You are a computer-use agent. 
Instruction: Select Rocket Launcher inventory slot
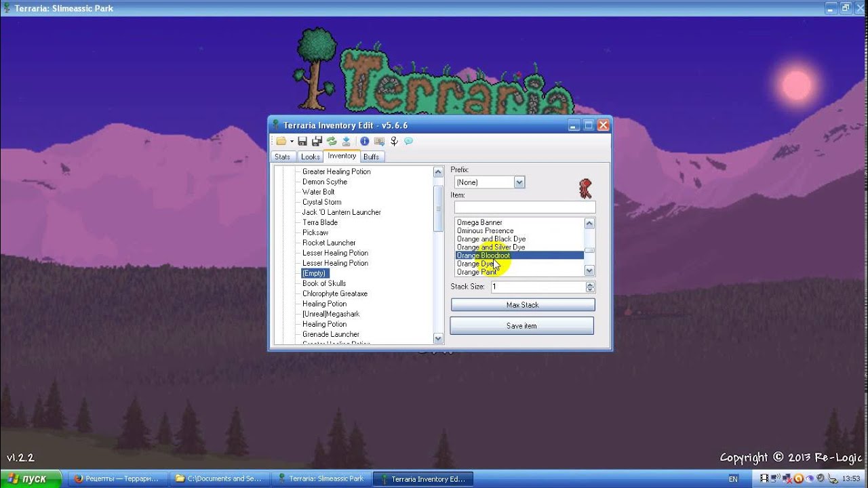329,243
